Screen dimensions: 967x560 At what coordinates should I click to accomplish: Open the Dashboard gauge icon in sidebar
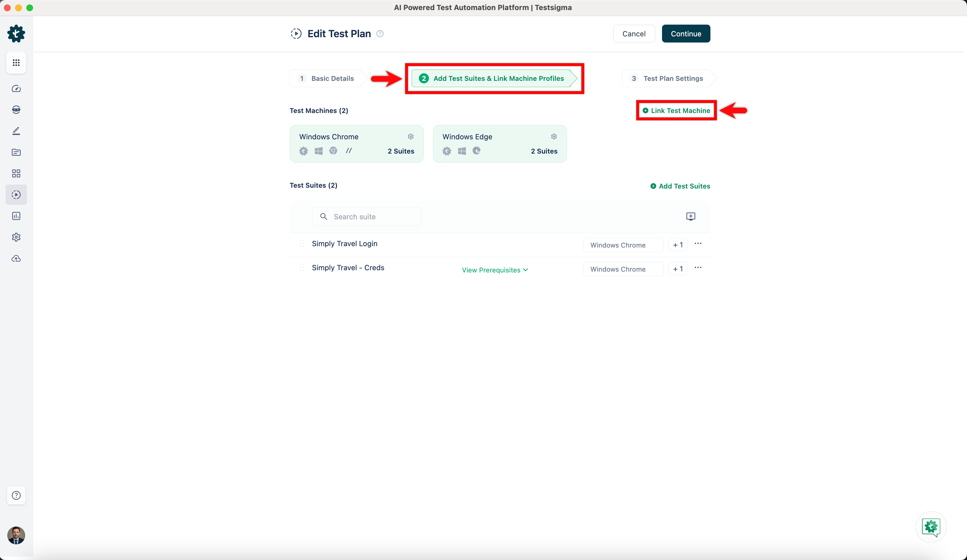[x=16, y=89]
